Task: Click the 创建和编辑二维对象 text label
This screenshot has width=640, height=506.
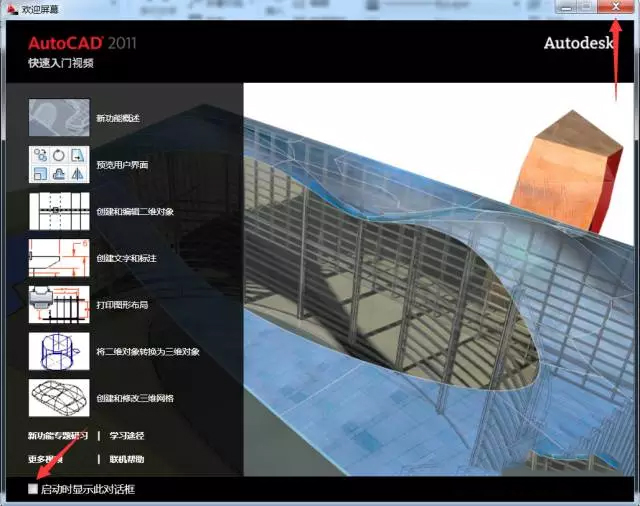Action: tap(135, 212)
